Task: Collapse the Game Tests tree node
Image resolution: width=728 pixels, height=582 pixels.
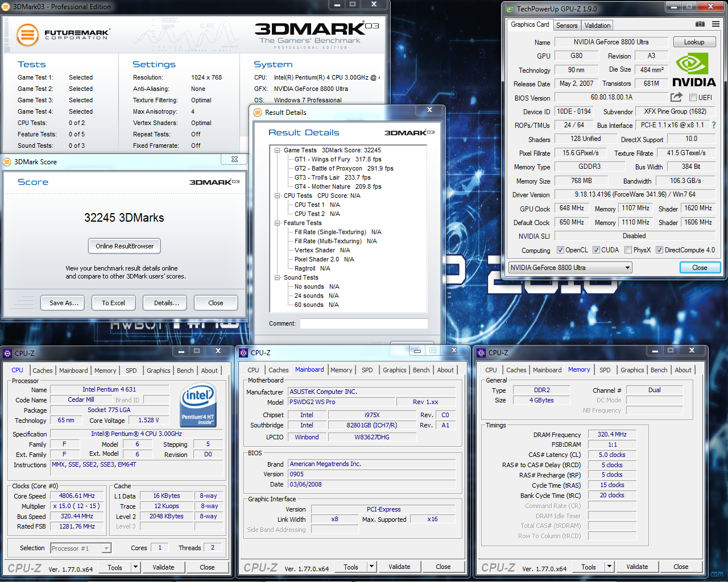Action: pos(277,151)
